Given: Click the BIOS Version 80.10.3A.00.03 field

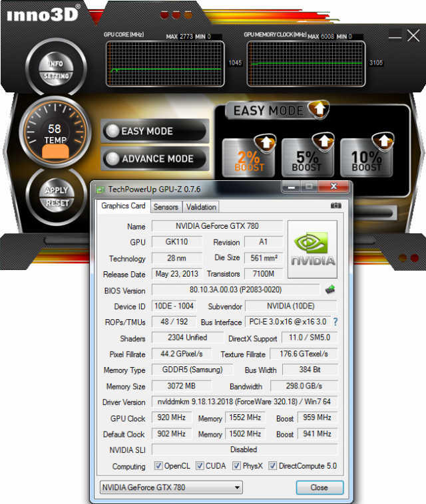Looking at the screenshot, I should coord(236,290).
